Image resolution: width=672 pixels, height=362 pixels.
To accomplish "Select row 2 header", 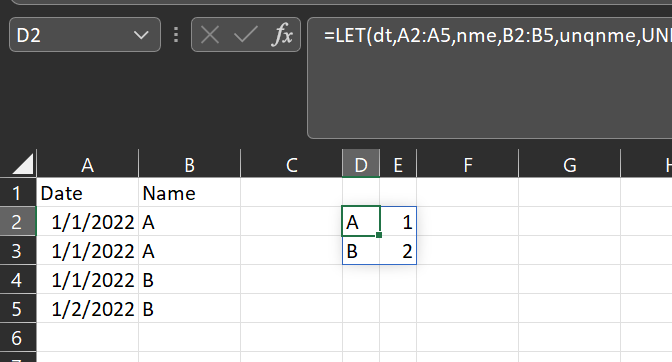I will pyautogui.click(x=18, y=221).
